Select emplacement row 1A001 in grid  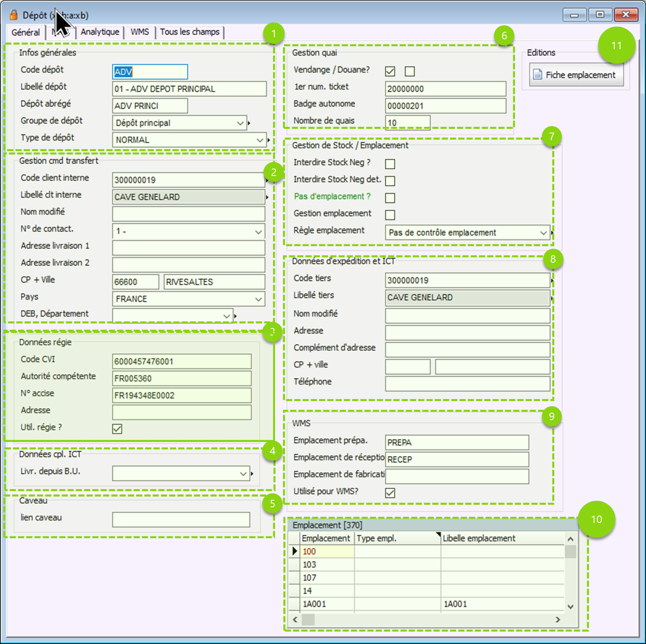click(x=314, y=604)
